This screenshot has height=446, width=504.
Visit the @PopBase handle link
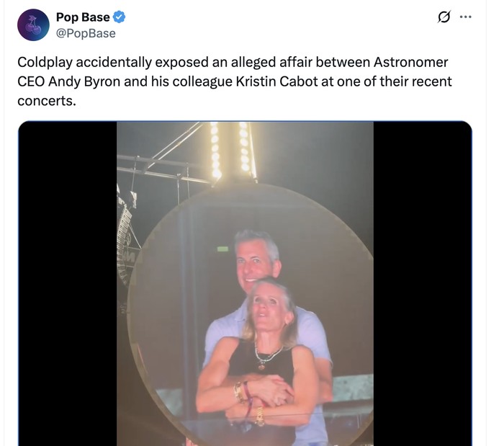86,33
